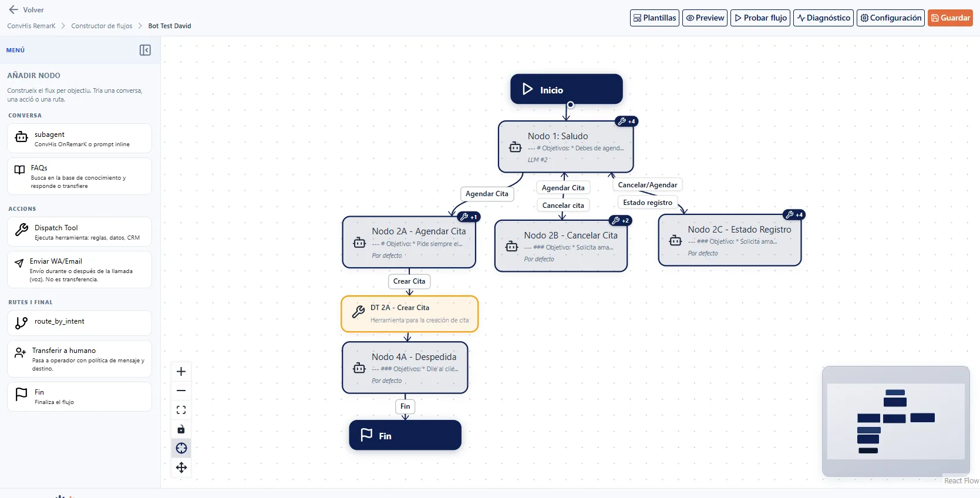This screenshot has width=980, height=498.
Task: Add a FAQs node from the menu
Action: pyautogui.click(x=79, y=176)
